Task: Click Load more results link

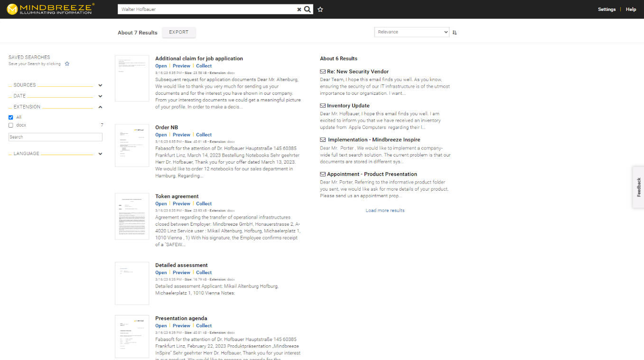Action: [x=385, y=211]
